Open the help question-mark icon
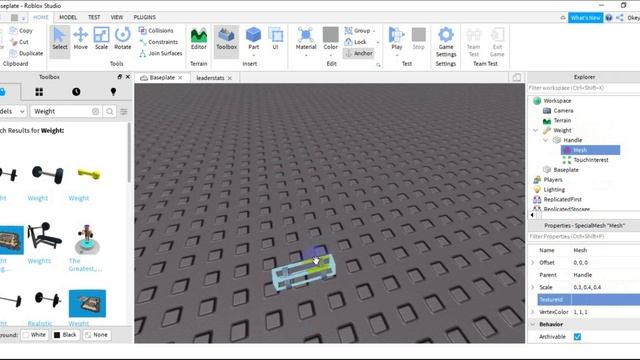The height and width of the screenshot is (360, 640). (x=609, y=18)
